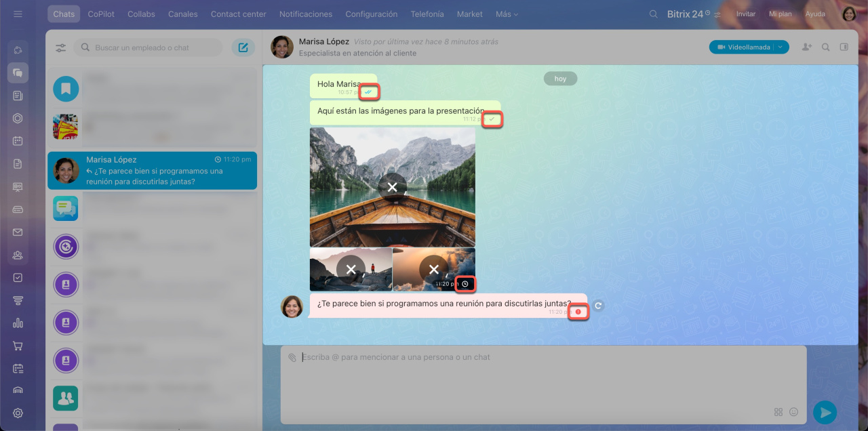
Task: Search within the Marisa López conversation
Action: click(826, 47)
